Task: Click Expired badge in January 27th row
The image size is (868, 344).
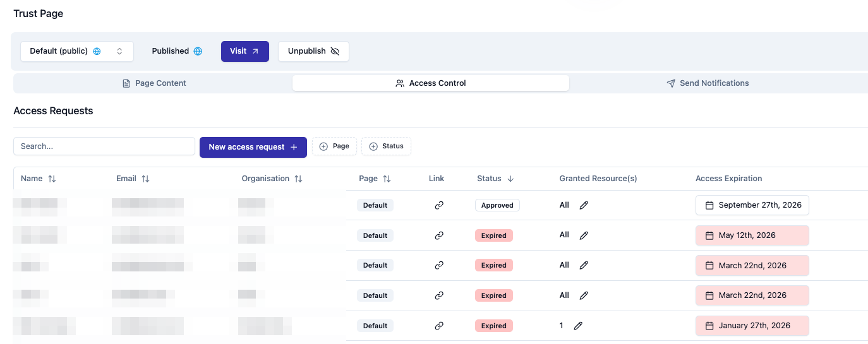Action: coord(494,326)
